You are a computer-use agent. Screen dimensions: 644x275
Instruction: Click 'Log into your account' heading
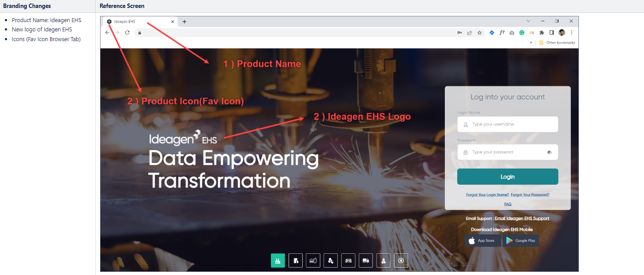pos(508,97)
